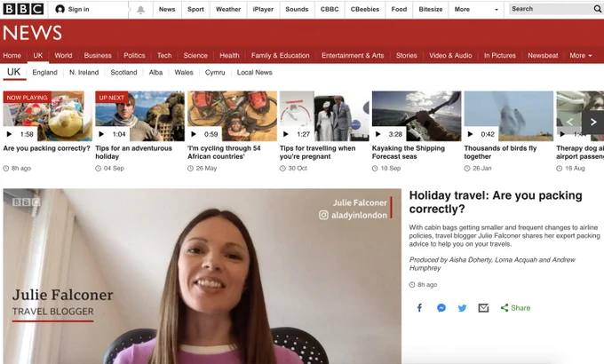Image resolution: width=604 pixels, height=364 pixels.
Task: Select the UK news section tab
Action: [x=38, y=55]
